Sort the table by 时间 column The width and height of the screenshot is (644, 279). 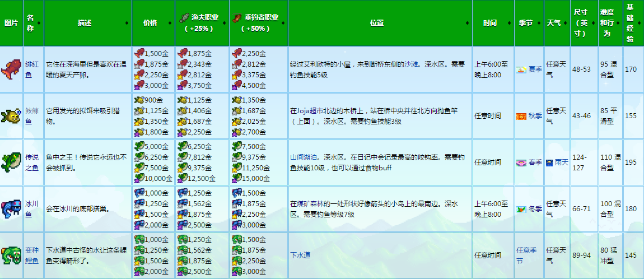[x=493, y=23]
